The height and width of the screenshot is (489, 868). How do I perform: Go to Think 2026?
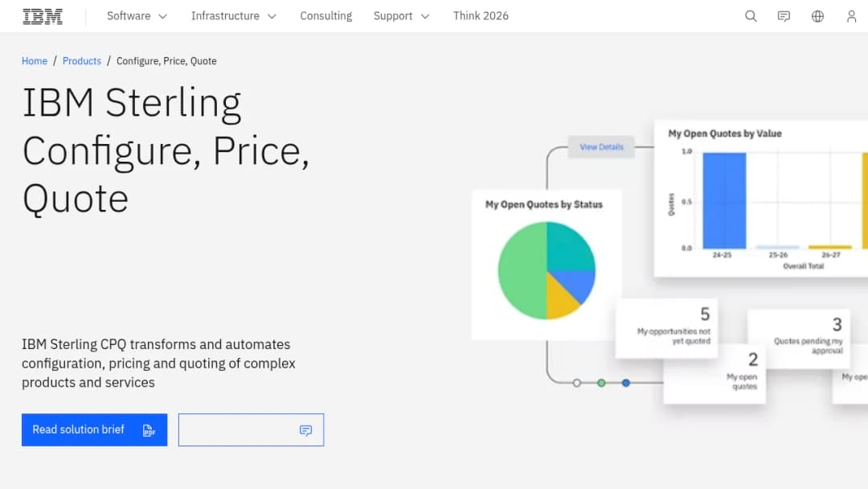[481, 16]
